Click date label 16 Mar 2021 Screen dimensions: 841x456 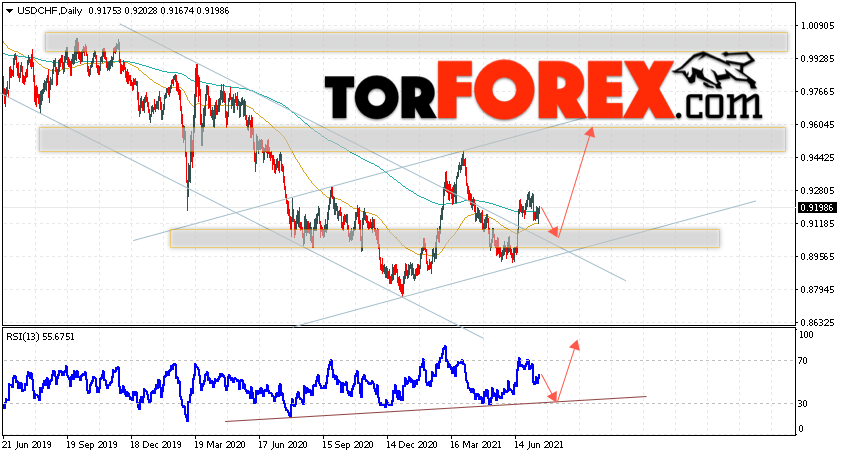[x=476, y=445]
